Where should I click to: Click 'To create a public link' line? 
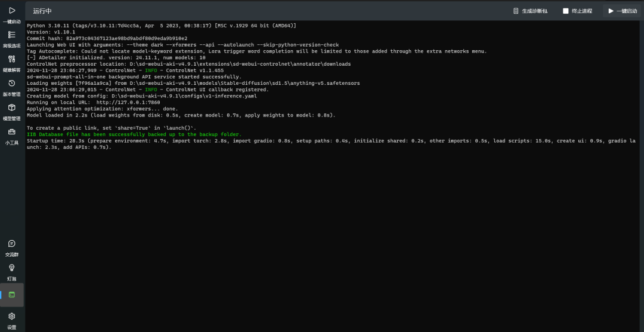point(112,128)
